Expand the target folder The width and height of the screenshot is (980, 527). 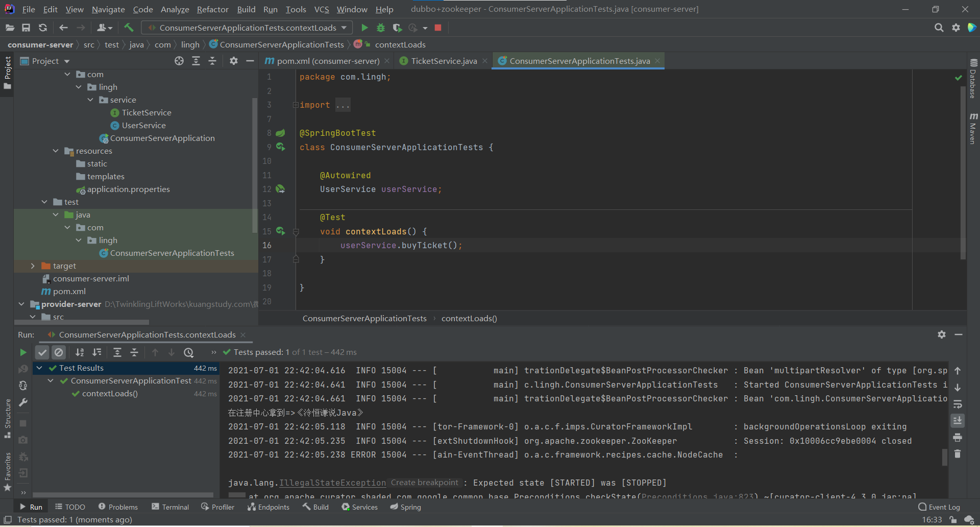coord(33,266)
